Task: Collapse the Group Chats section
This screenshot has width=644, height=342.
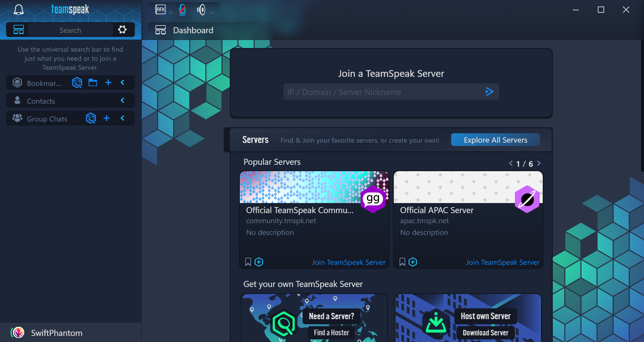Action: [x=122, y=118]
